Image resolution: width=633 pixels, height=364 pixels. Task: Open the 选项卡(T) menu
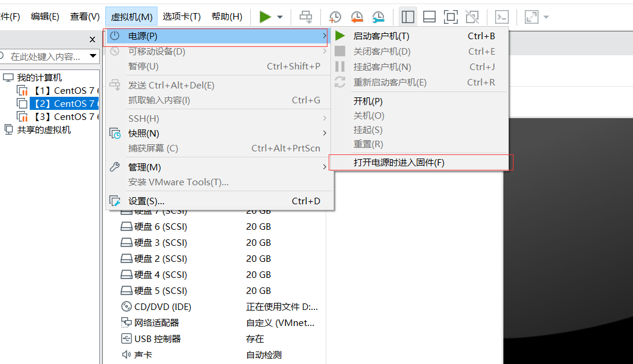[181, 16]
